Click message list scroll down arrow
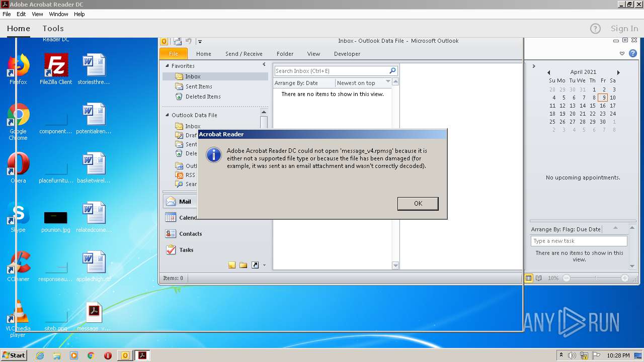The height and width of the screenshot is (362, 644). point(395,265)
